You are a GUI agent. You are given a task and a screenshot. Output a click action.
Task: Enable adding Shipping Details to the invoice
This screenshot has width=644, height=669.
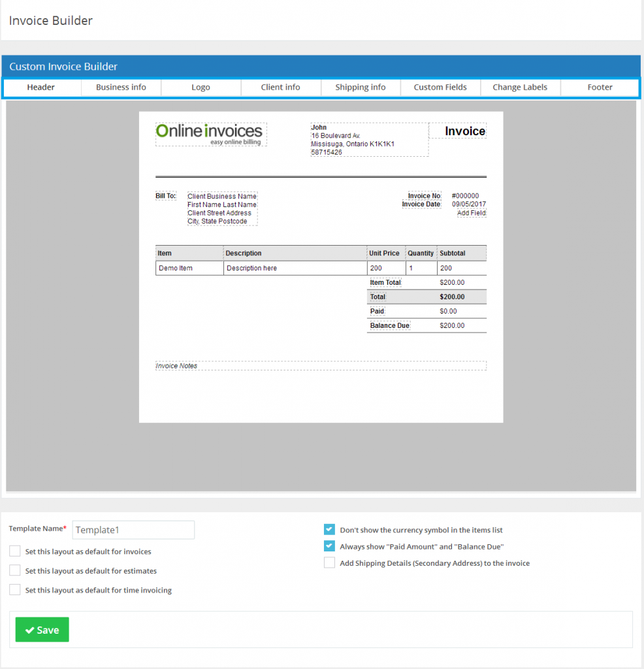[329, 563]
